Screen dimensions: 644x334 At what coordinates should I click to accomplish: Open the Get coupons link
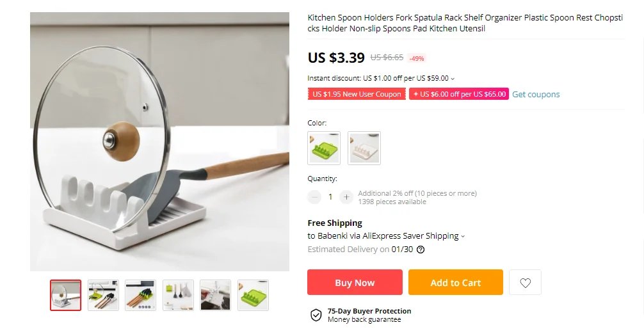tap(536, 94)
